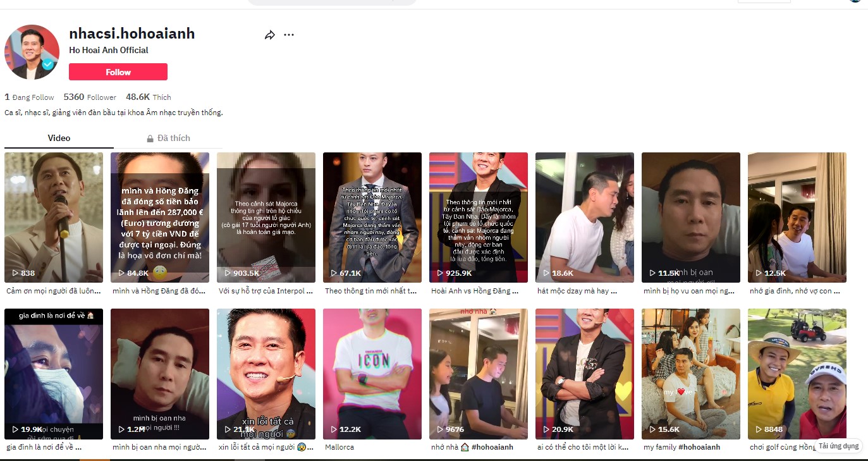Click the Tải ứng dụng button
This screenshot has width=868, height=461.
tap(838, 446)
